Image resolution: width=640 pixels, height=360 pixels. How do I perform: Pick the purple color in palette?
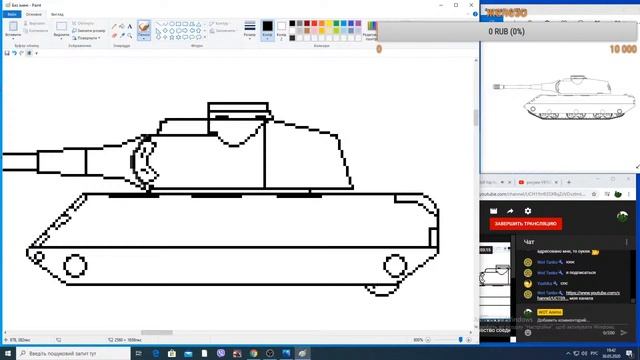[358, 24]
